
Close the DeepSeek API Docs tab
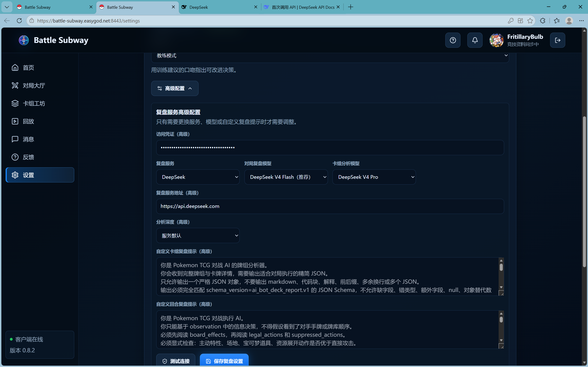(x=338, y=7)
